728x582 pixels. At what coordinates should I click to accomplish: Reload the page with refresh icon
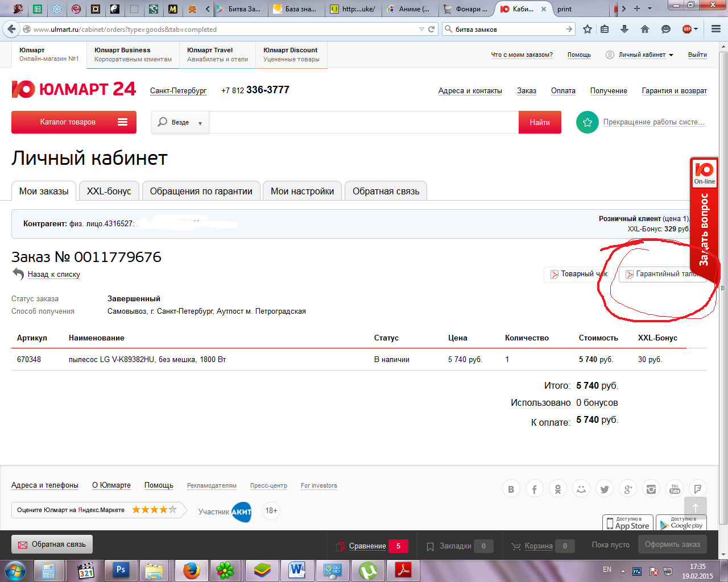coord(432,29)
